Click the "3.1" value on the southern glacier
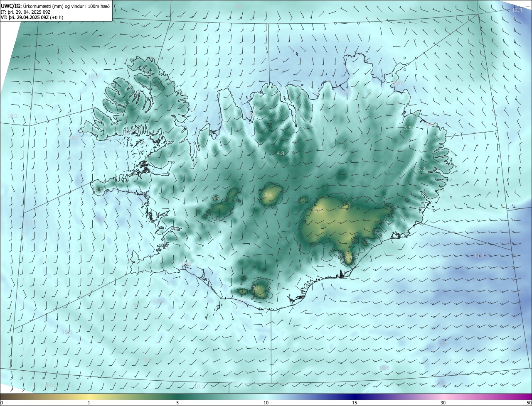Image resolution: width=532 pixels, height=406 pixels. coord(256,288)
